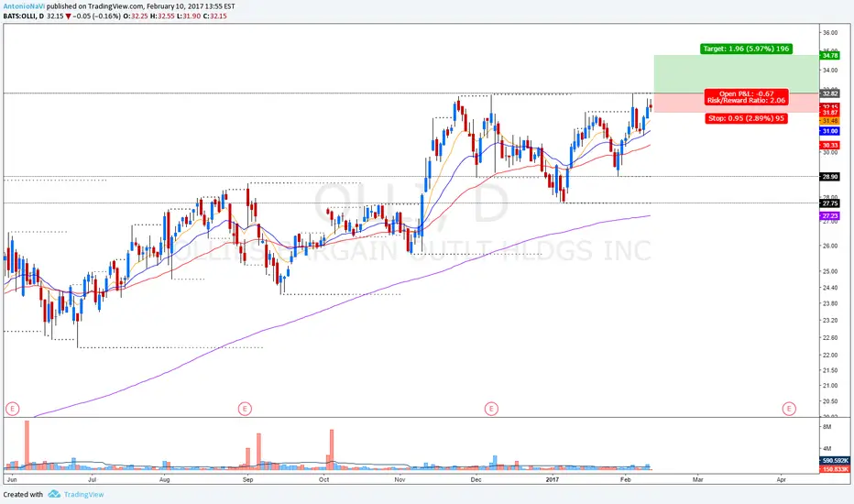Click the C:32.15 close value in header
The height and width of the screenshot is (504, 854).
pyautogui.click(x=214, y=16)
